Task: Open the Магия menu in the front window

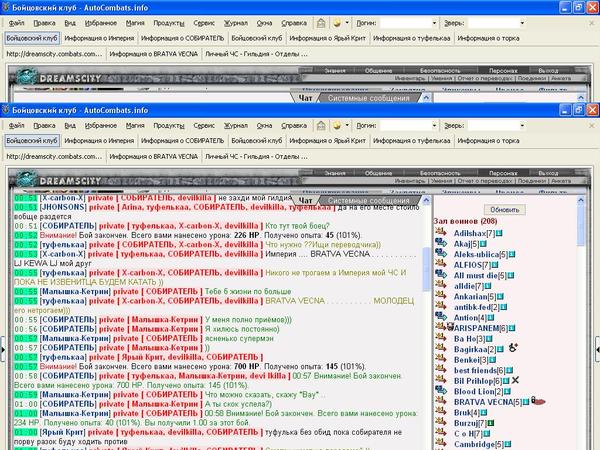Action: [x=135, y=126]
